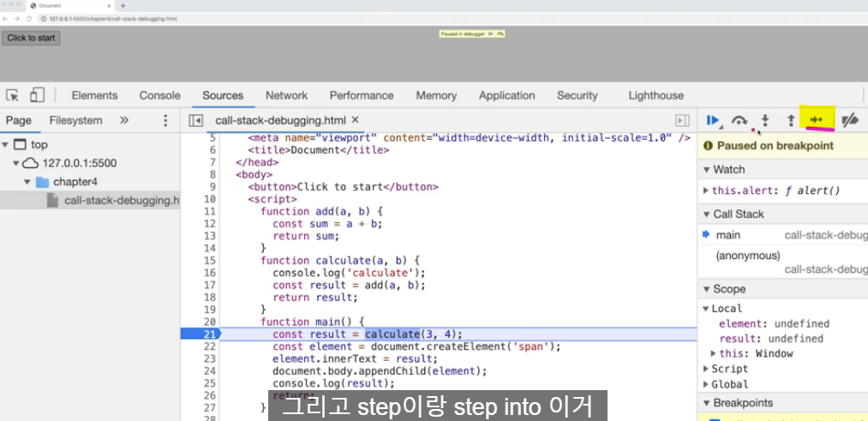
Task: Open the navigator three-dot menu
Action: 165,121
